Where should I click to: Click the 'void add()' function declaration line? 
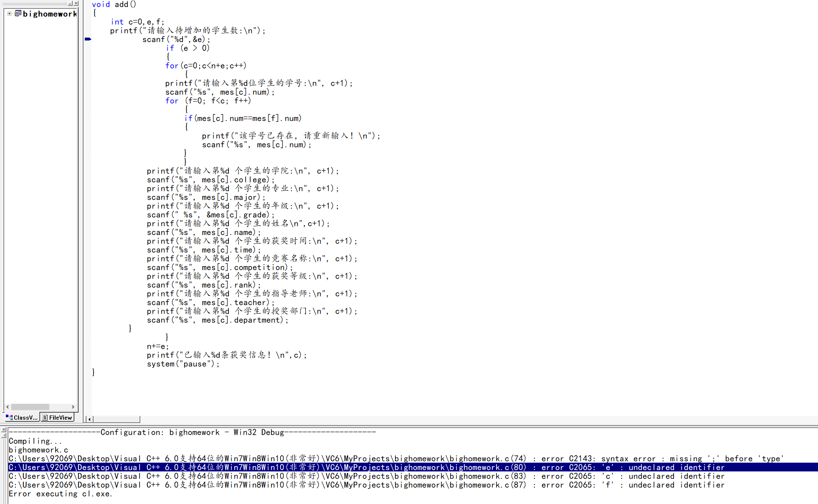click(x=114, y=4)
